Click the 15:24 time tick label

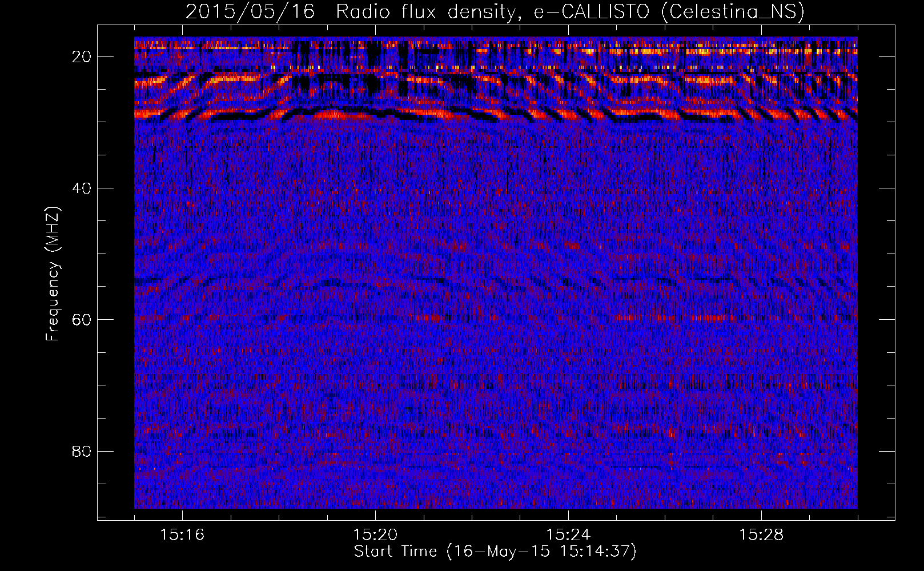568,535
